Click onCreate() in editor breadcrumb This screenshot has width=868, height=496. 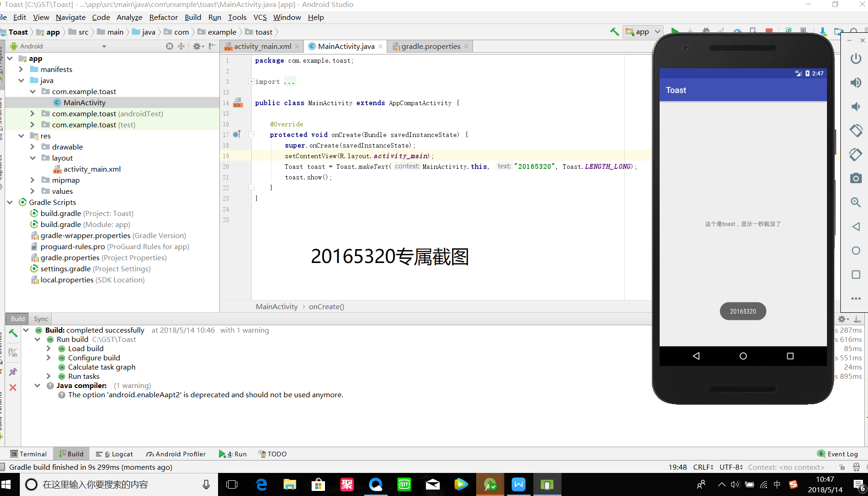(x=326, y=306)
